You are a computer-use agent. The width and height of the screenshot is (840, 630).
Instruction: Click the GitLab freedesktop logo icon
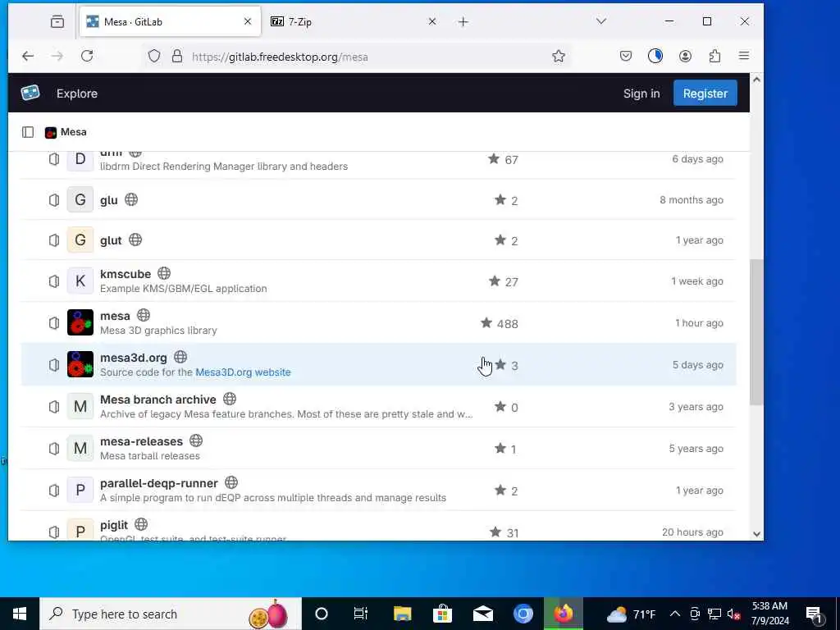coord(30,93)
